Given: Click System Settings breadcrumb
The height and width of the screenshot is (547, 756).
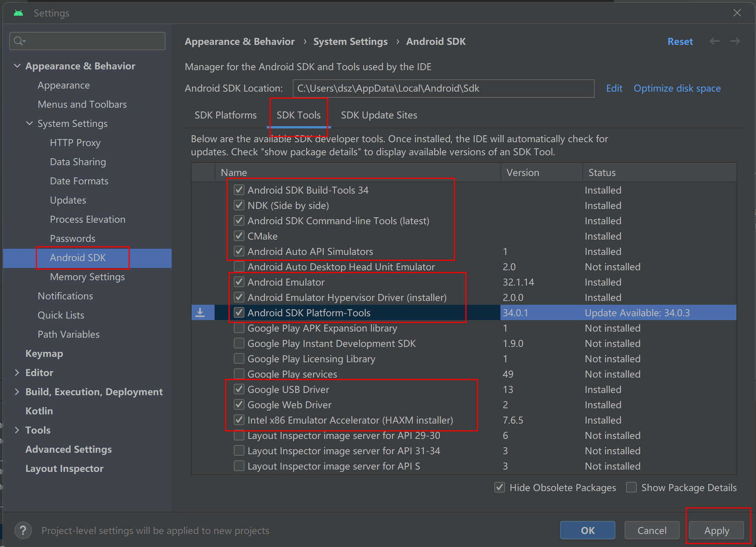Looking at the screenshot, I should click(x=350, y=41).
